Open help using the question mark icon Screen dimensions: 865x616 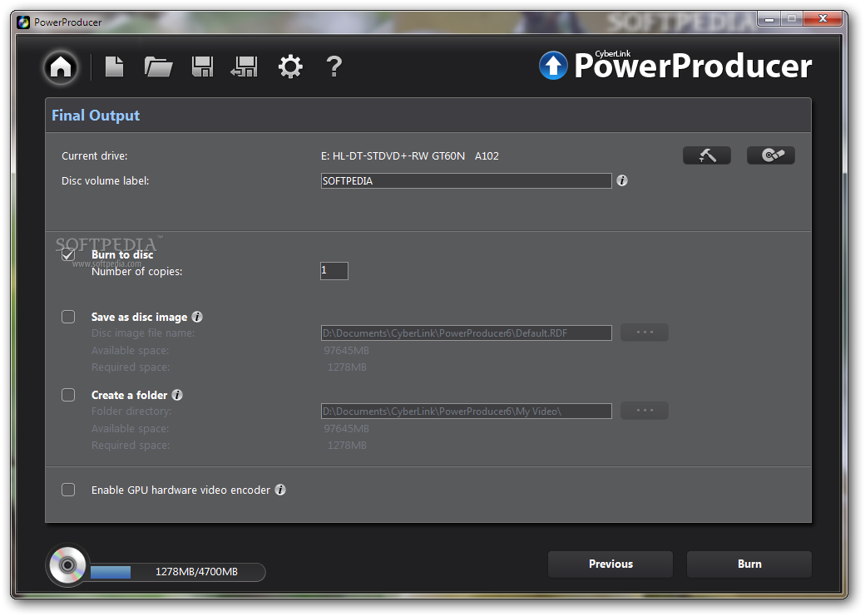334,67
